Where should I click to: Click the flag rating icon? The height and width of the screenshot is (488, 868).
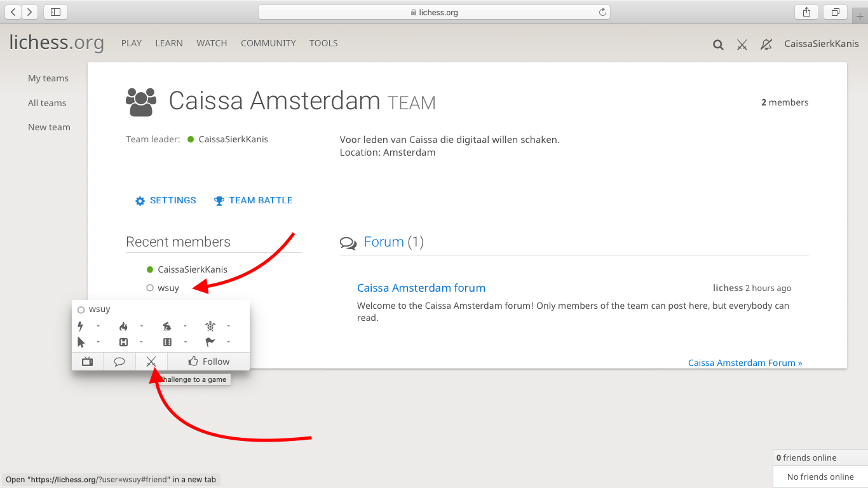point(210,342)
